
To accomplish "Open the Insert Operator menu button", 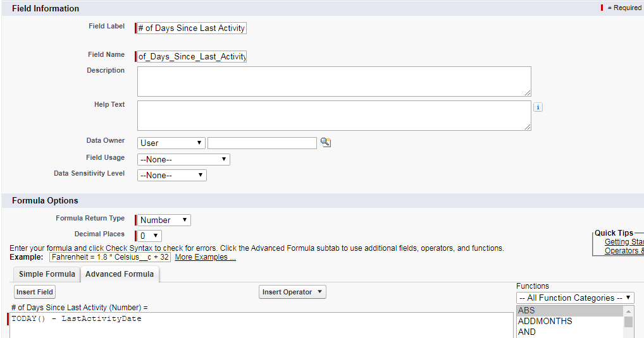I will pos(292,292).
